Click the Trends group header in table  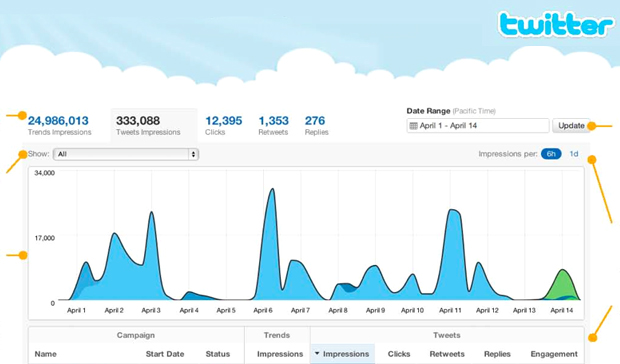(277, 335)
